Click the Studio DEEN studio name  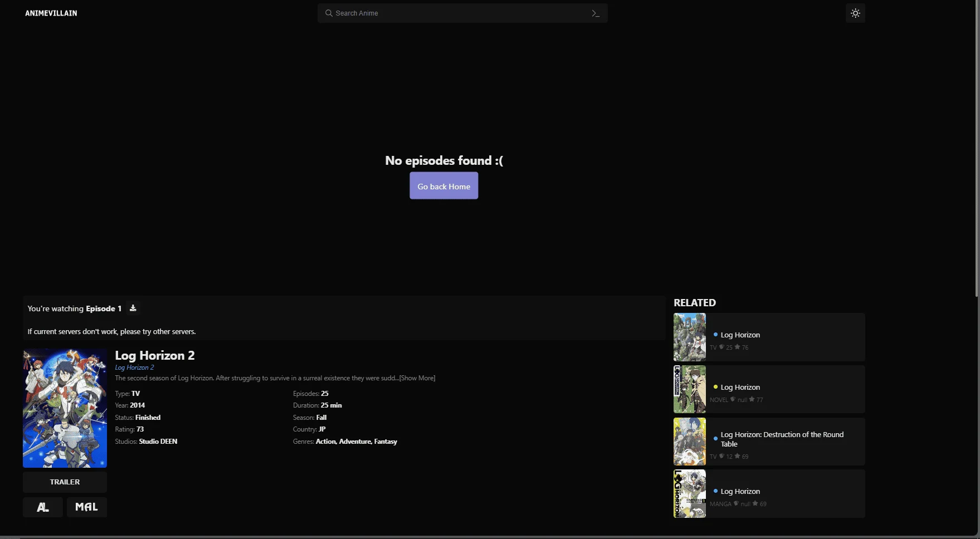coord(158,442)
